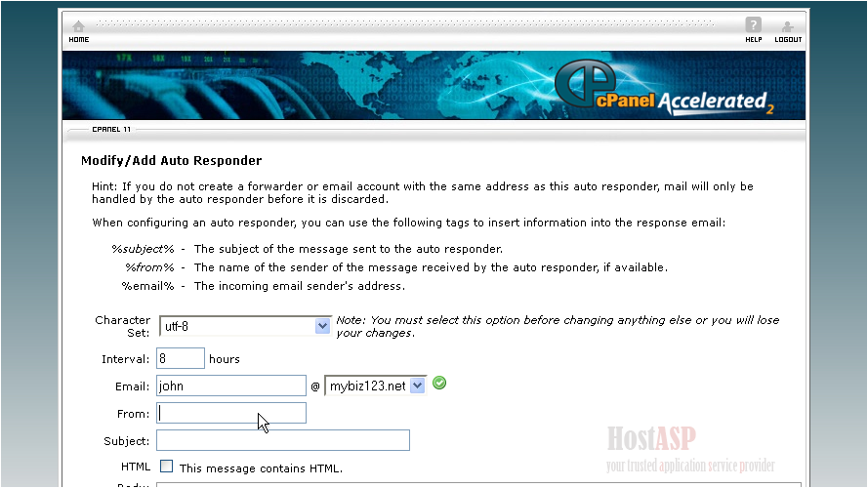Click the %subject% tag text
The image size is (868, 488).
[x=143, y=249]
